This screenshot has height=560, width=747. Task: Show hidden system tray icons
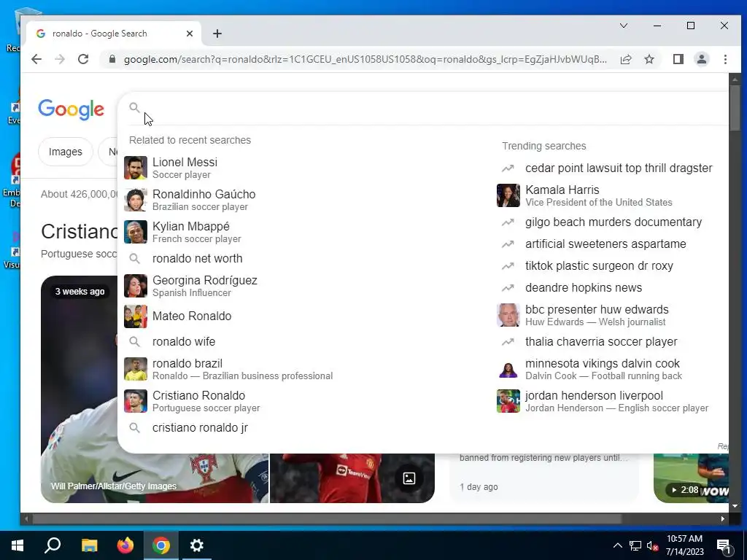pos(617,545)
